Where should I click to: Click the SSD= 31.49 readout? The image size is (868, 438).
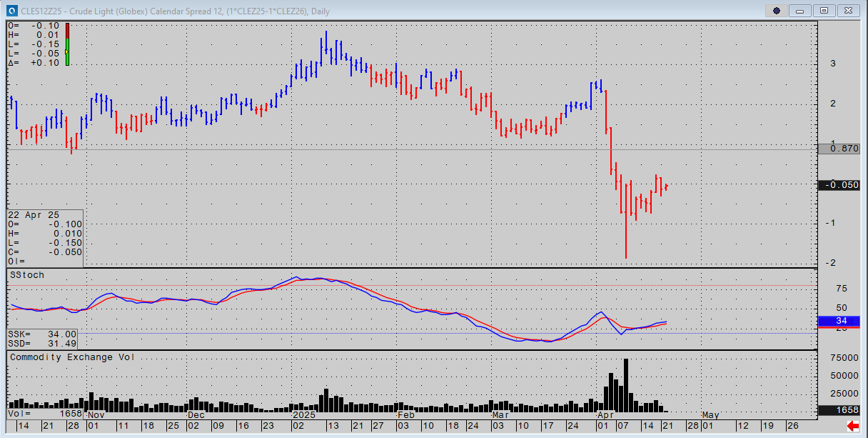click(x=42, y=343)
